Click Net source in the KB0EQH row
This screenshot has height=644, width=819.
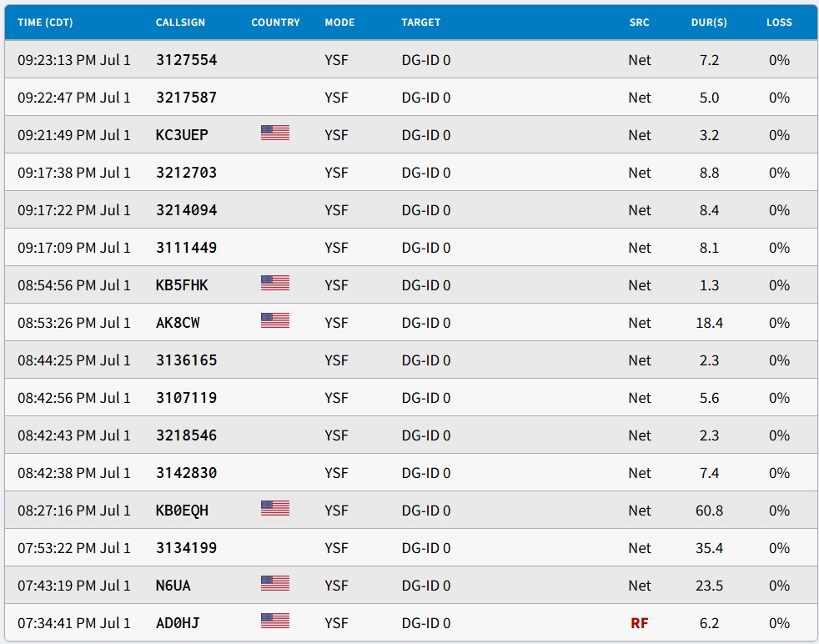(640, 511)
